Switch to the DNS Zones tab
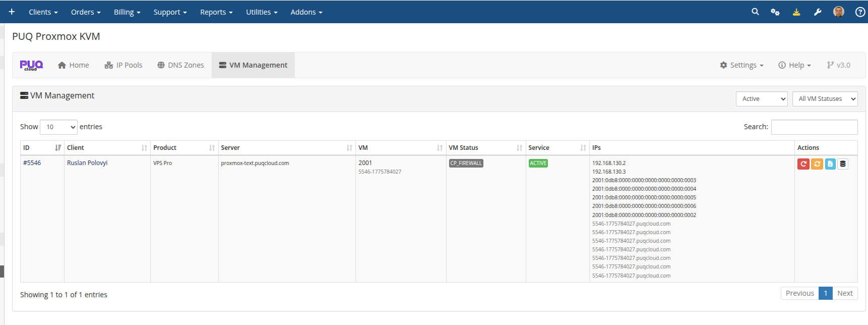 (x=180, y=65)
